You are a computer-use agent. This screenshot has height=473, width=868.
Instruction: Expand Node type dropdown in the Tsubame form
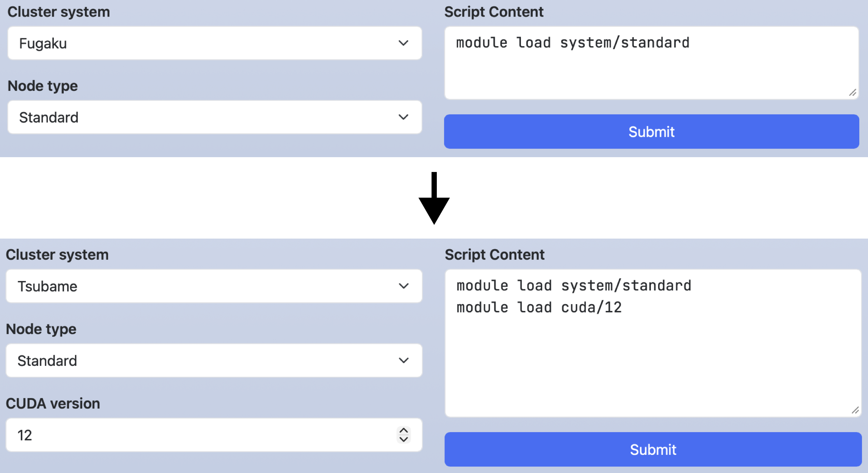click(214, 361)
